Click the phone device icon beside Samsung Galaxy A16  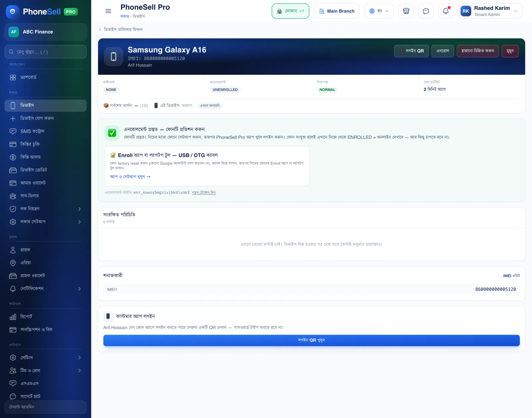pos(114,56)
